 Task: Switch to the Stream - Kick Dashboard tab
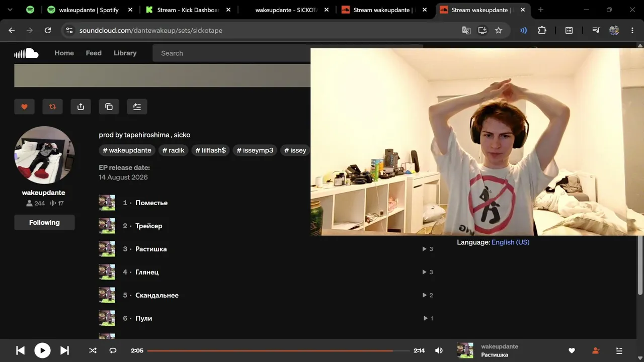click(187, 10)
